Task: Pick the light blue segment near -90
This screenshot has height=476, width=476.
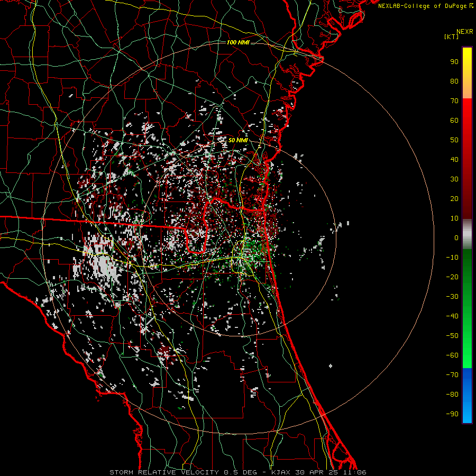Action: (x=467, y=413)
